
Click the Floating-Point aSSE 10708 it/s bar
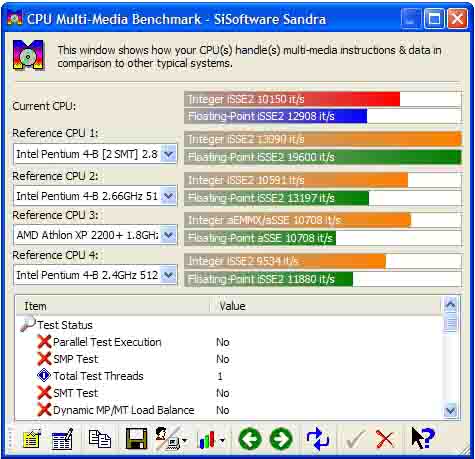point(260,238)
